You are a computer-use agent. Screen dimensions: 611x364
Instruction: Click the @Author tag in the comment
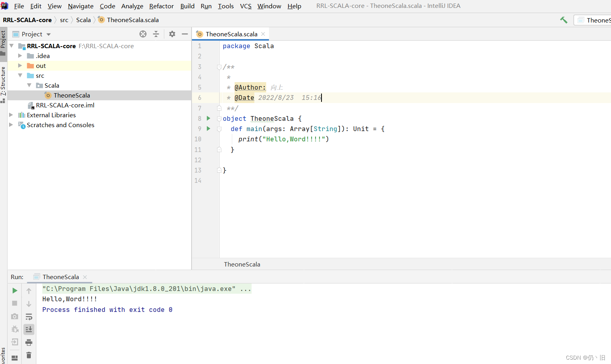coord(250,87)
